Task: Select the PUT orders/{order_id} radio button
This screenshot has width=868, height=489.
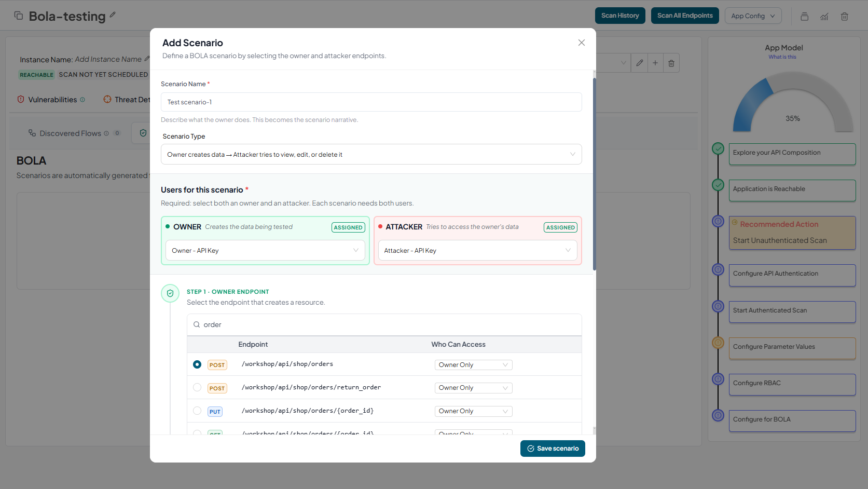Action: coord(197,411)
